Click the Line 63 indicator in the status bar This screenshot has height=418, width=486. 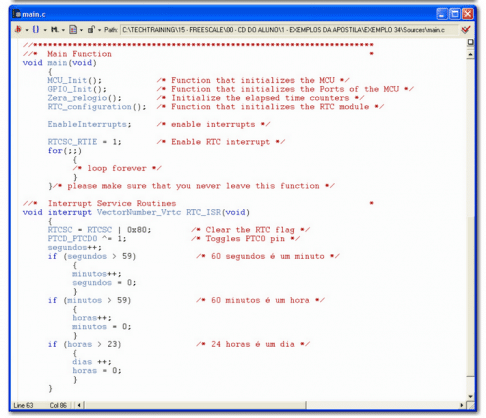coord(23,405)
